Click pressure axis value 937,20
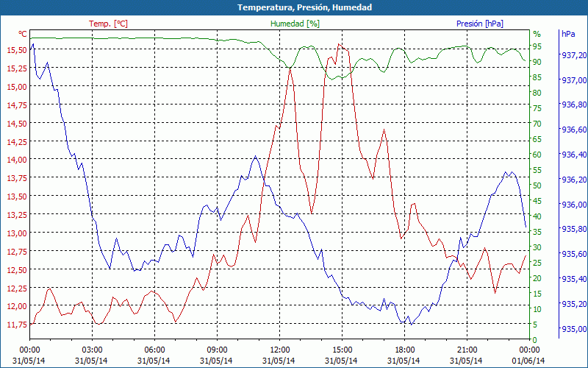Viewport: 588px width, 368px height. (x=573, y=55)
